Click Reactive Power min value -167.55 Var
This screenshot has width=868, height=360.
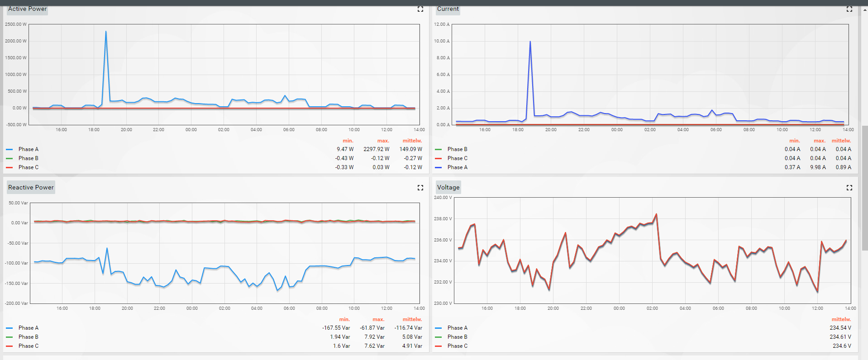coord(336,328)
